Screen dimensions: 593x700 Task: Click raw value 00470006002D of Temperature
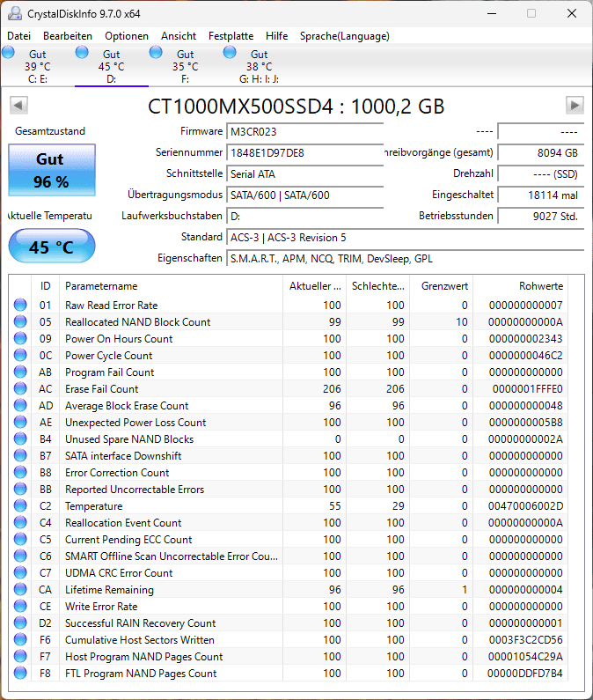tap(525, 505)
